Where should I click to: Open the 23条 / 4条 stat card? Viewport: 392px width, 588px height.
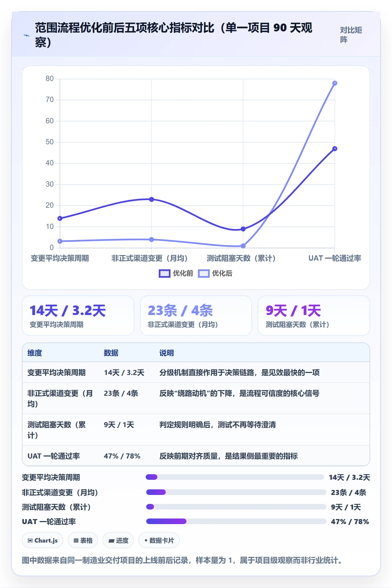coord(196,316)
